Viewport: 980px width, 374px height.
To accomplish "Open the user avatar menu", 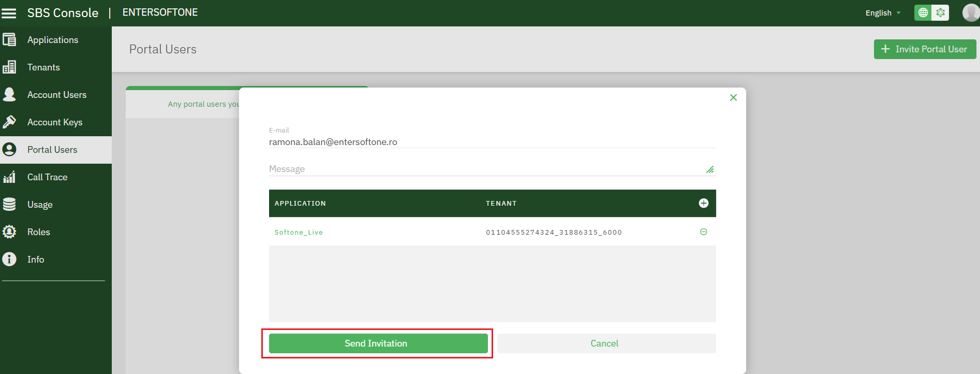I will point(971,12).
